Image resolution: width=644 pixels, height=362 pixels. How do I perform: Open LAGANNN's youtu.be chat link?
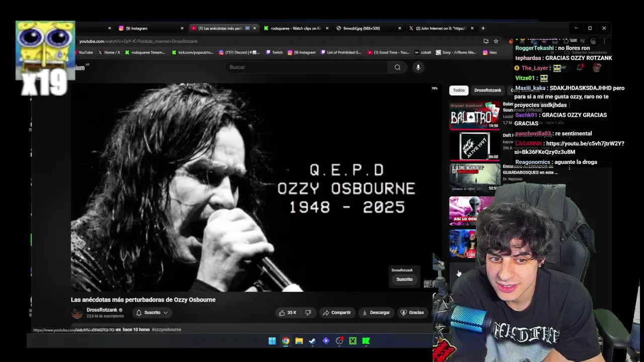(x=569, y=148)
